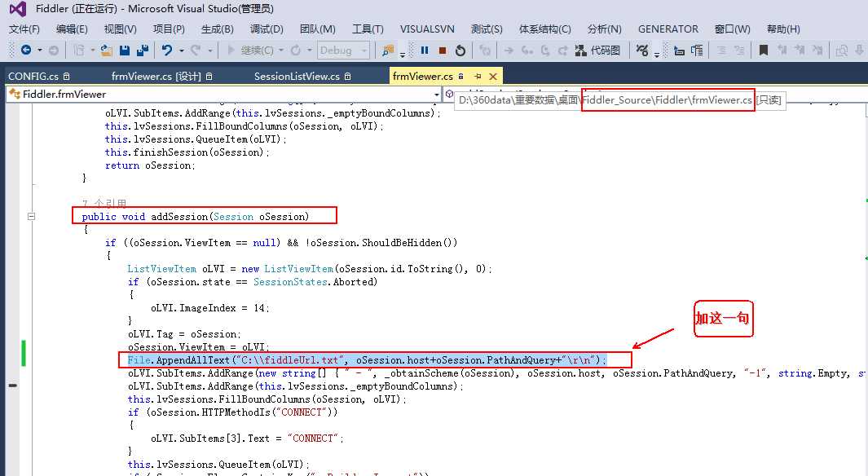Click the Save All icon
This screenshot has height=476, width=868.
pyautogui.click(x=143, y=51)
